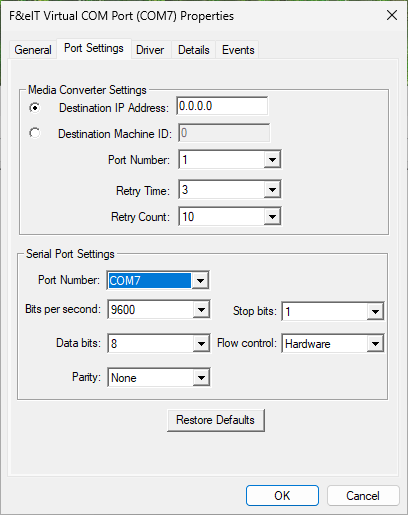The height and width of the screenshot is (515, 408).
Task: Open the Serial Port Number COM7 dropdown
Action: click(x=158, y=280)
